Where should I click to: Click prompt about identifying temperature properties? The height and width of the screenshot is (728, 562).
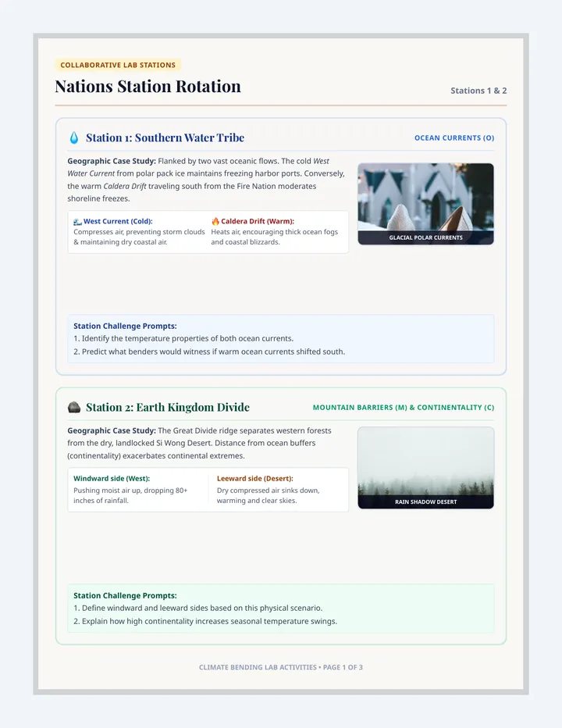(183, 338)
